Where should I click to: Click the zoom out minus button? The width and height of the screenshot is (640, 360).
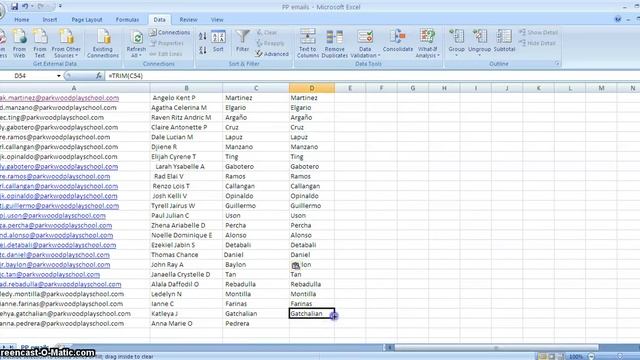[591, 357]
